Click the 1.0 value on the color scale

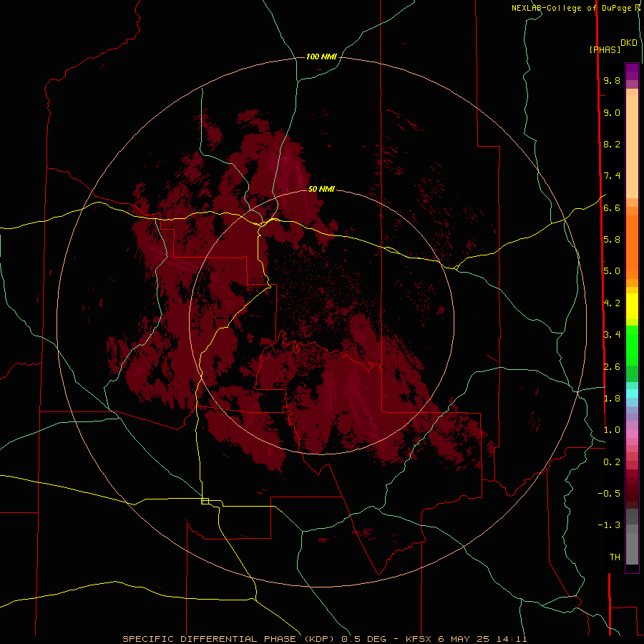[x=612, y=430]
